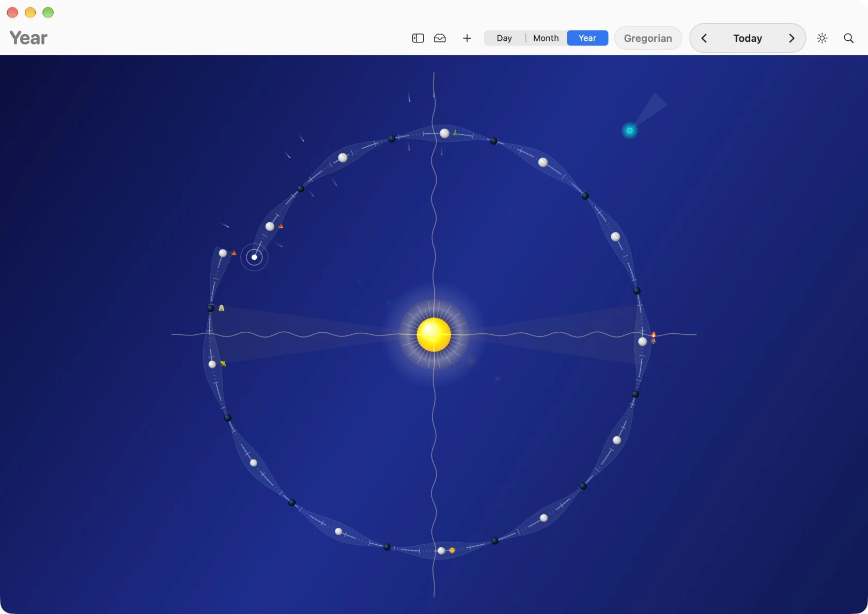The height and width of the screenshot is (614, 868).
Task: Jump to Today
Action: (748, 38)
